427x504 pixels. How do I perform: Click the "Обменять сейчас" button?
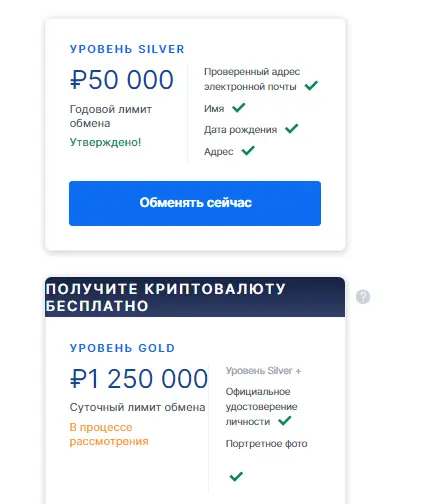[x=195, y=203]
